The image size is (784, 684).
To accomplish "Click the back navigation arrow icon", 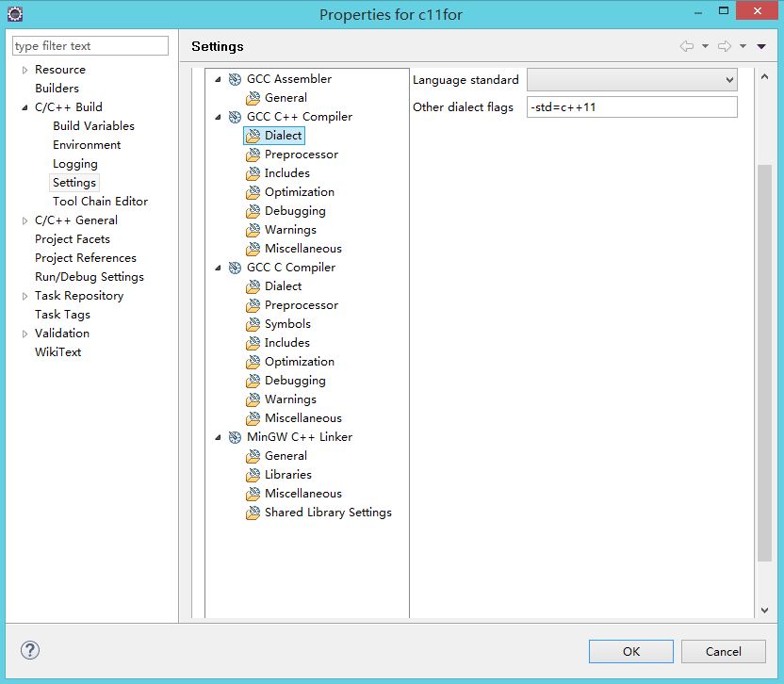I will (x=687, y=46).
